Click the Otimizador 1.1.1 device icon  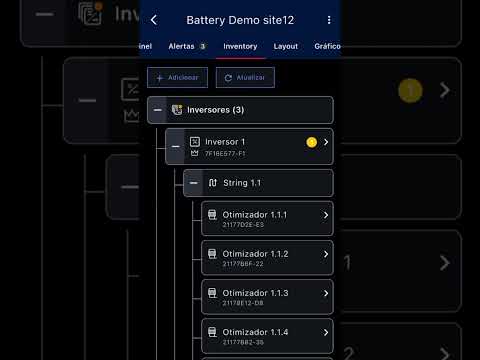[x=212, y=215]
